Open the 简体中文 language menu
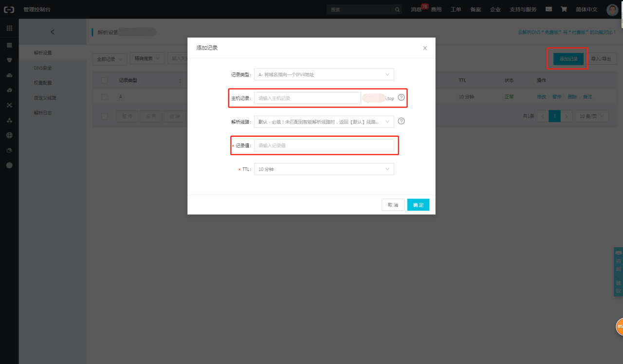 586,9
